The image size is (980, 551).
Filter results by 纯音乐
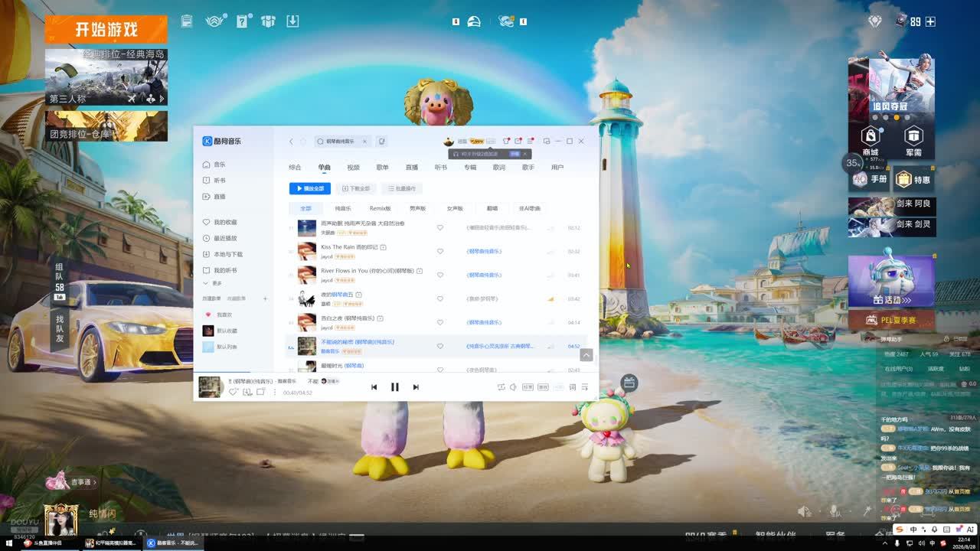(x=343, y=208)
